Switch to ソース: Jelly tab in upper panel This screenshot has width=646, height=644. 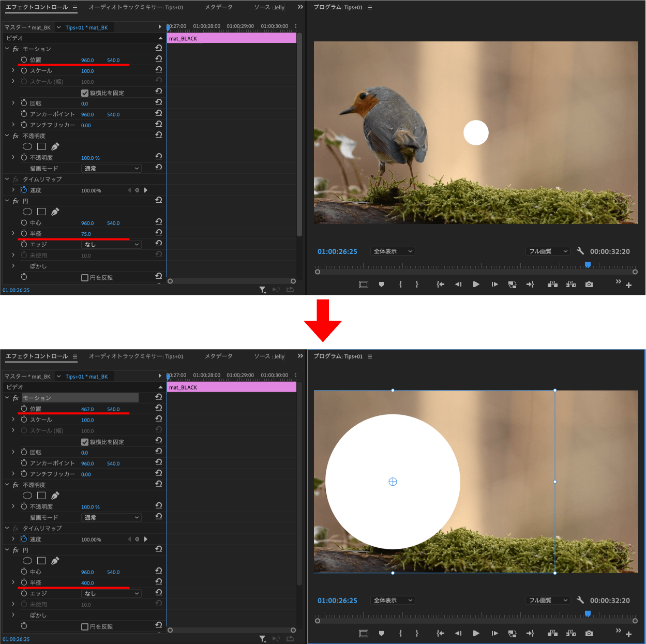point(269,7)
